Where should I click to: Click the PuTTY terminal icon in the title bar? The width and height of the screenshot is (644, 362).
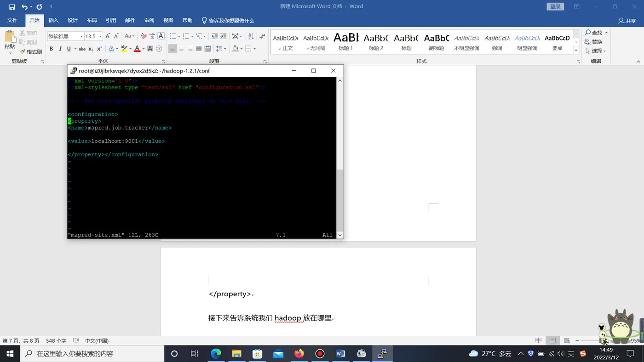point(73,71)
